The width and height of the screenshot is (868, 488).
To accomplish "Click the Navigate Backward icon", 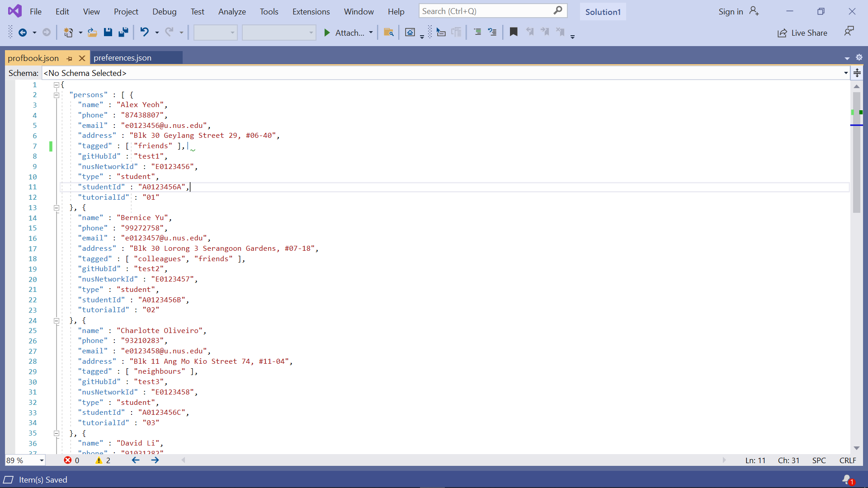I will pos(22,32).
